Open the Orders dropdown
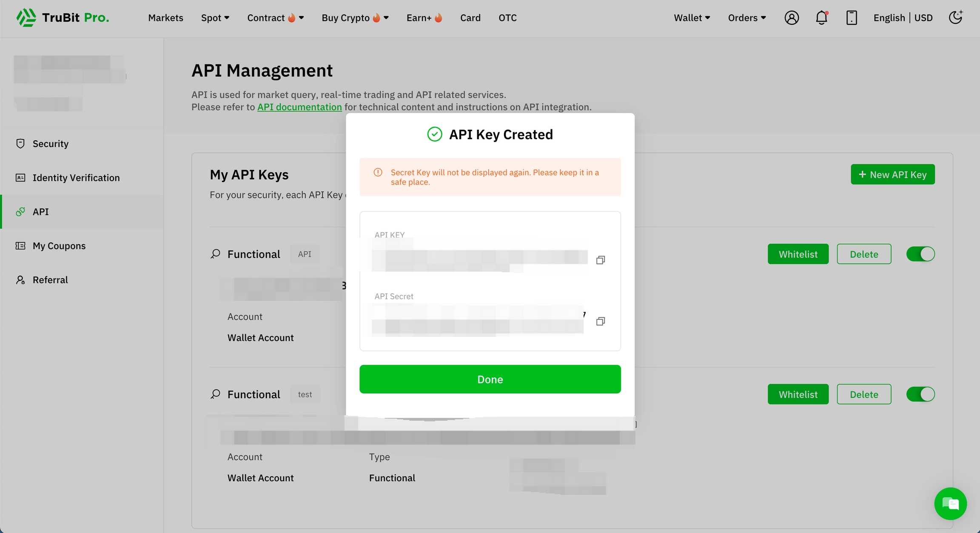The height and width of the screenshot is (533, 980). 747,18
